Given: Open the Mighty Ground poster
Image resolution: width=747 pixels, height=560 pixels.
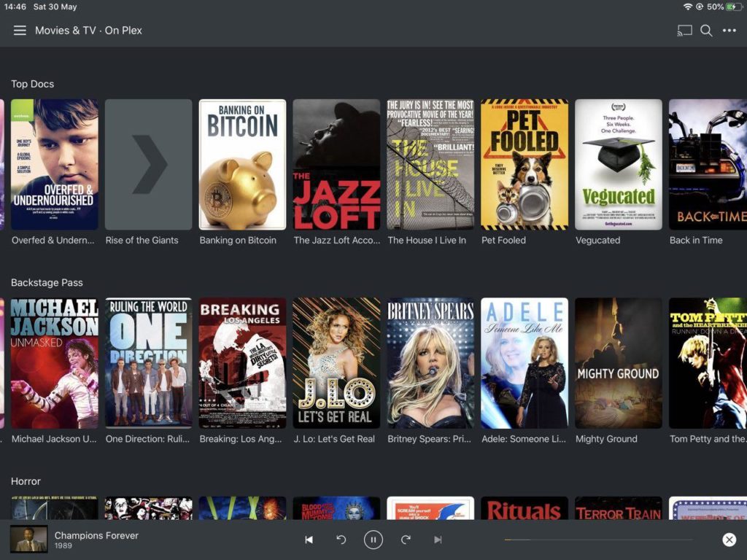Looking at the screenshot, I should pyautogui.click(x=619, y=363).
